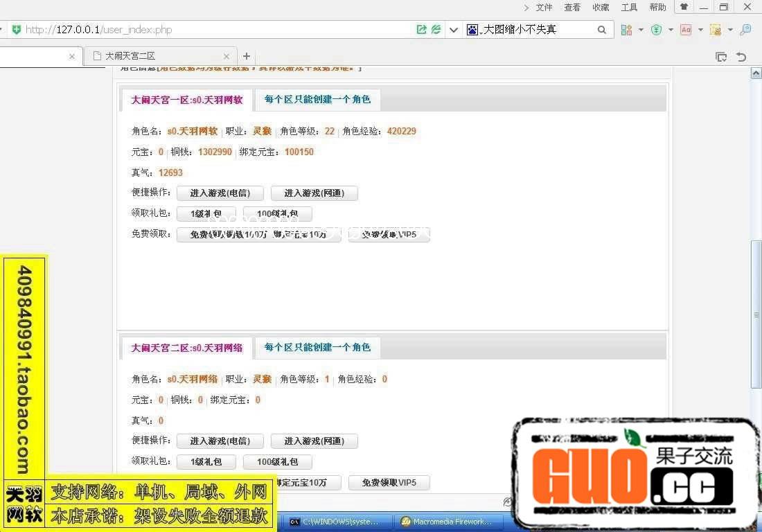Click the restore closed tab undo icon
This screenshot has width=762, height=532.
pyautogui.click(x=741, y=57)
